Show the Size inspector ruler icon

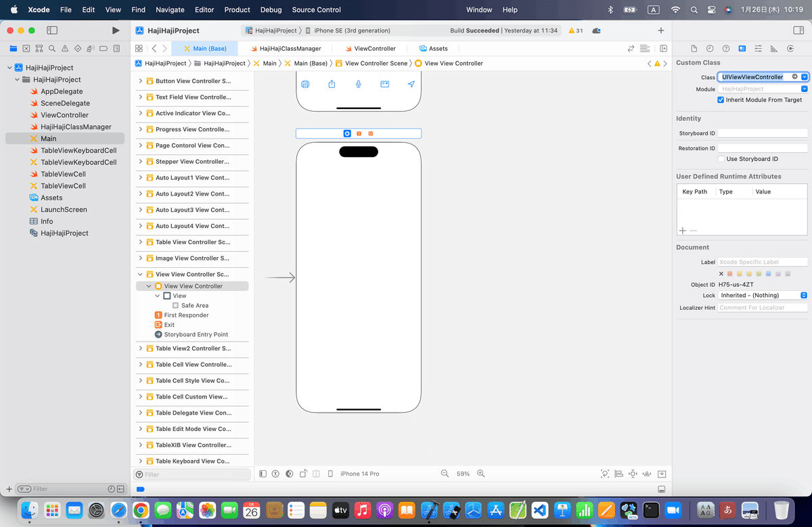click(774, 49)
